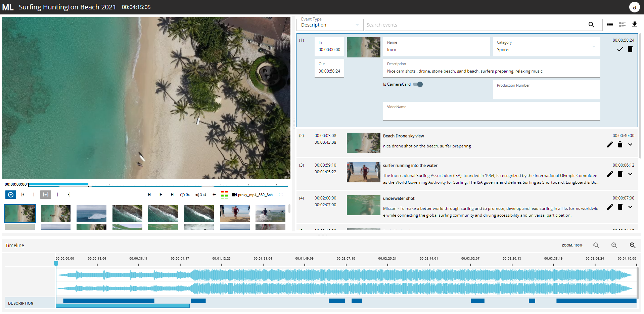Click the video progress seek bar
Viewport: 644px width, 314px height.
coord(158,184)
